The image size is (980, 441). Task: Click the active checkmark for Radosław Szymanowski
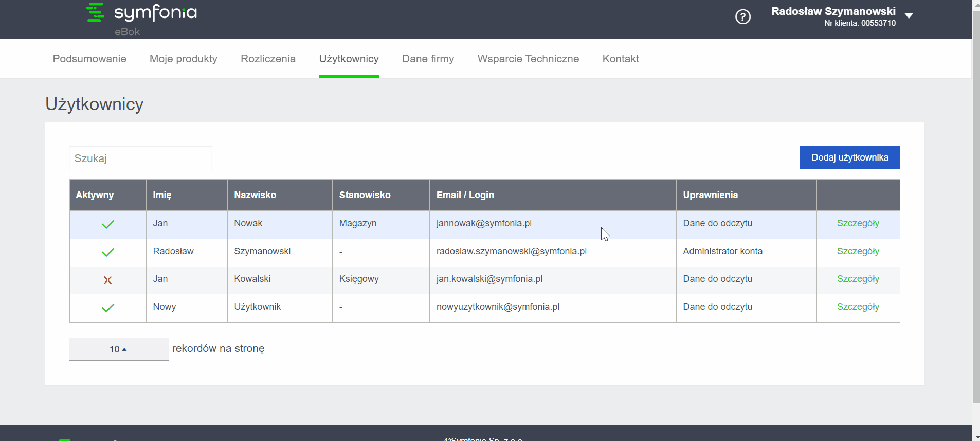pyautogui.click(x=108, y=252)
